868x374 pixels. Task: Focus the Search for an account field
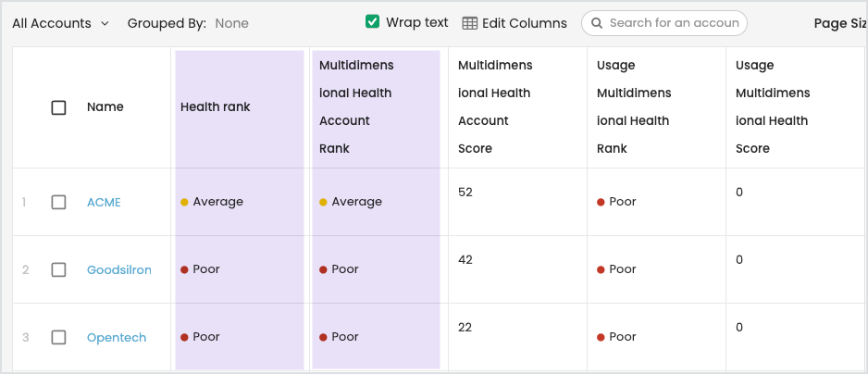[675, 23]
